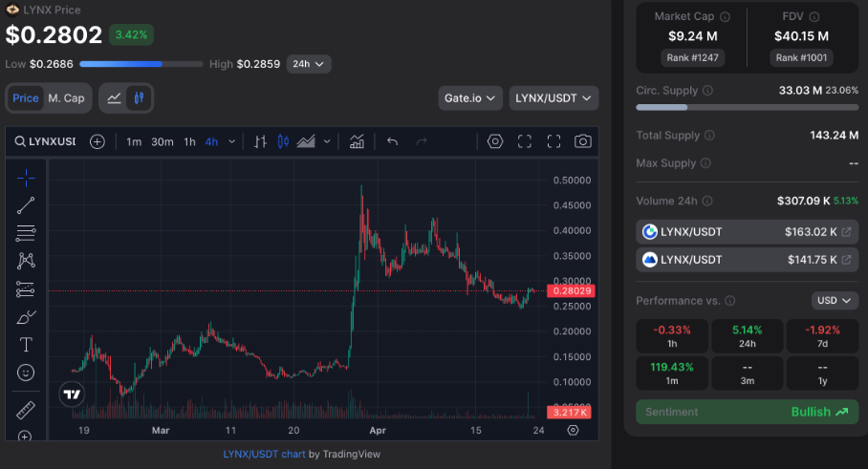Screen dimensions: 868x469
Task: Select the Price tab
Action: tap(26, 97)
